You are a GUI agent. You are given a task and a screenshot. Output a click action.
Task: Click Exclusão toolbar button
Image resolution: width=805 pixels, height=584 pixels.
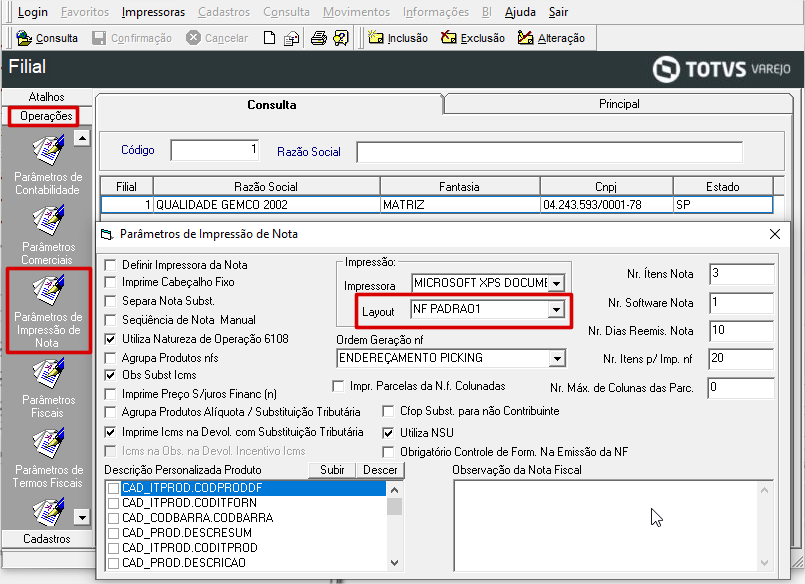[x=473, y=38]
